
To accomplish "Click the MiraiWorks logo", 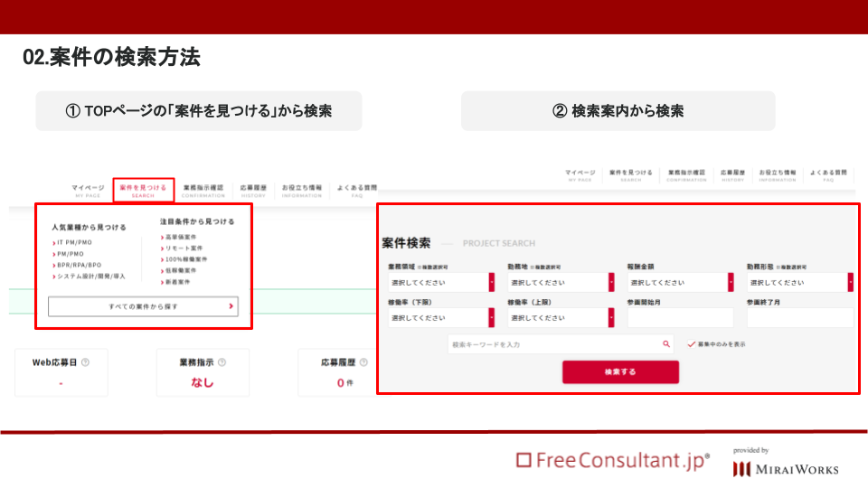I will click(786, 469).
